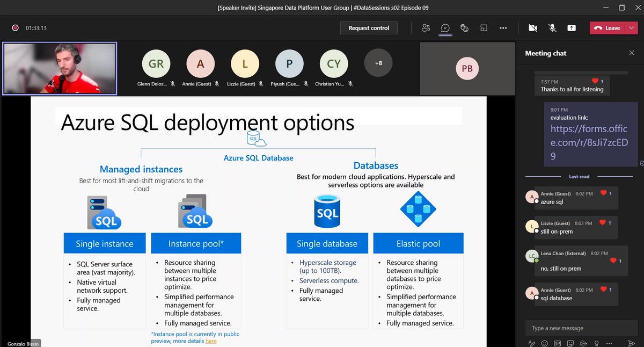The height and width of the screenshot is (347, 644).
Task: Show the participants list
Action: coord(426,28)
